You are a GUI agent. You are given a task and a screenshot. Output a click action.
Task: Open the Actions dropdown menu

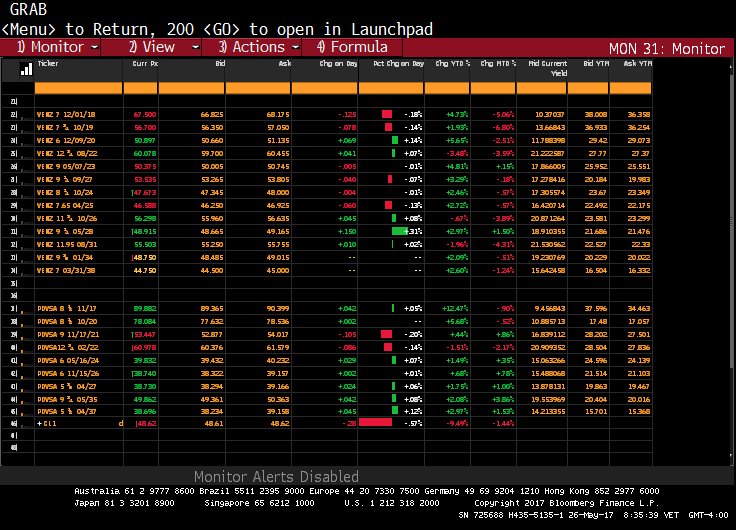tap(297, 47)
